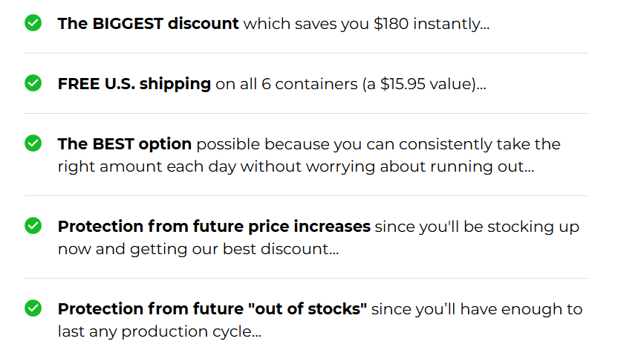Click bold "Protection from future price increases" heading

tap(214, 227)
